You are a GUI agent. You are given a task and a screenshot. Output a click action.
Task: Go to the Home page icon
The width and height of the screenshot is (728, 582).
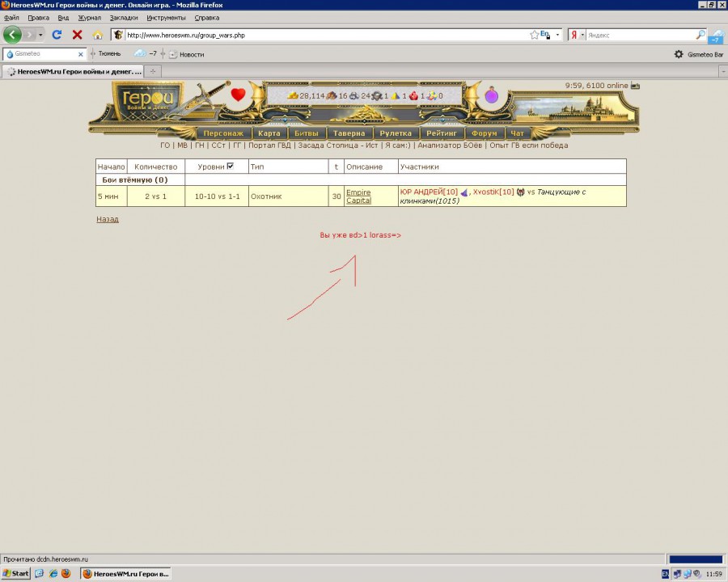[x=98, y=35]
